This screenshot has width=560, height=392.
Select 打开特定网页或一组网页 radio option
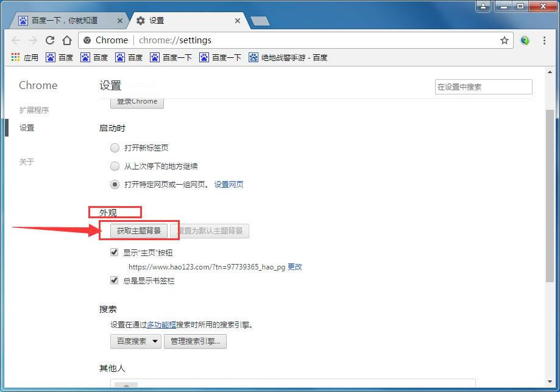(x=115, y=184)
